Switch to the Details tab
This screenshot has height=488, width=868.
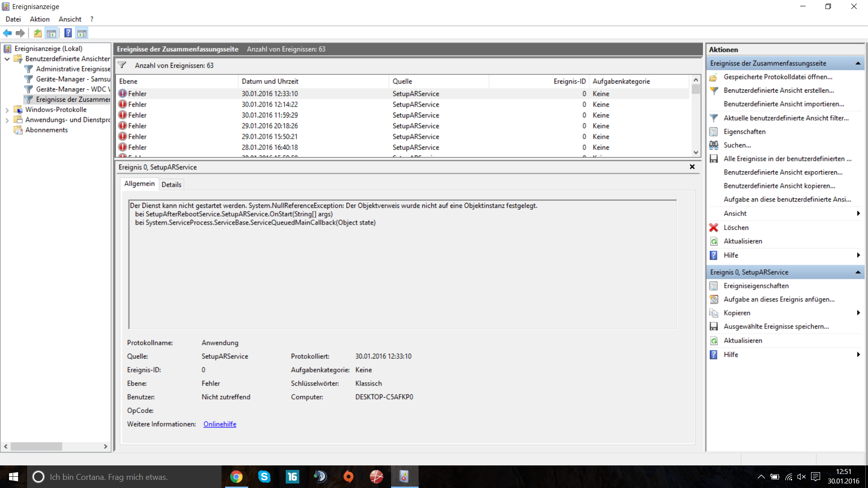171,184
